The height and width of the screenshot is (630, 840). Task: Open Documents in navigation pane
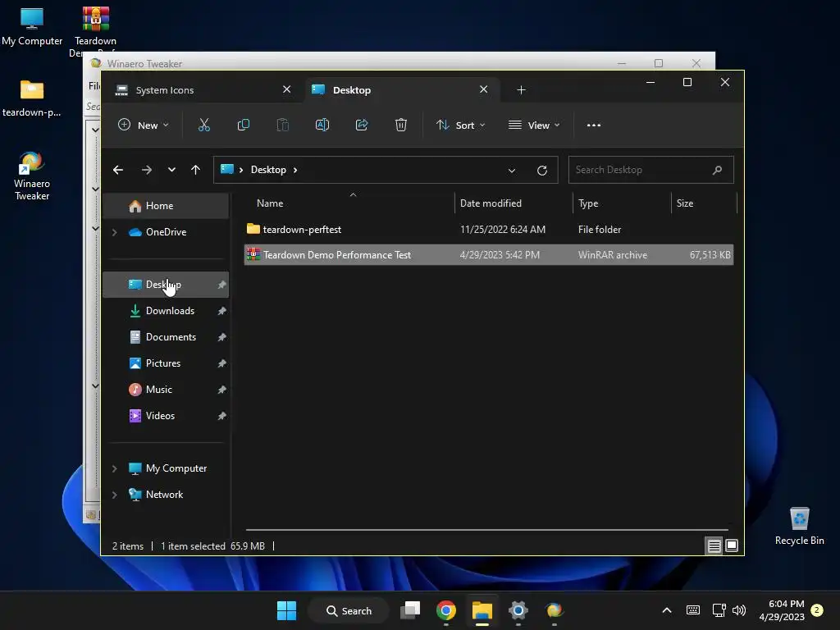click(x=166, y=337)
